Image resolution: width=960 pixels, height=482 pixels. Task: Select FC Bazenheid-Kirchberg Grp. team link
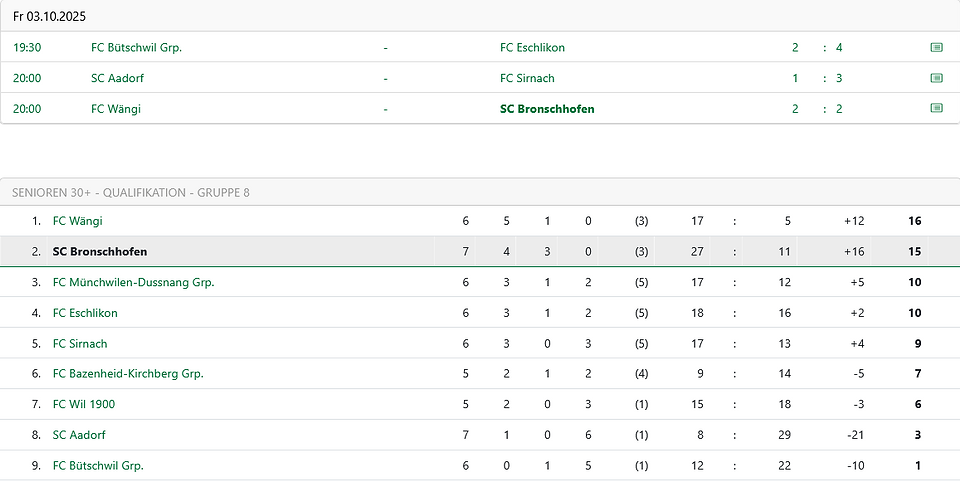128,374
